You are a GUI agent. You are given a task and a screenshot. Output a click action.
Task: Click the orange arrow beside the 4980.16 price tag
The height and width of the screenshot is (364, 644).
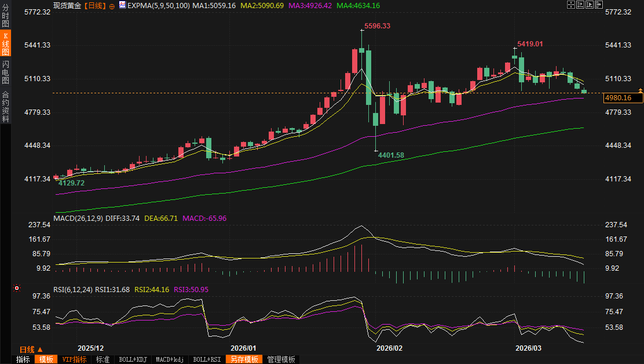[641, 90]
